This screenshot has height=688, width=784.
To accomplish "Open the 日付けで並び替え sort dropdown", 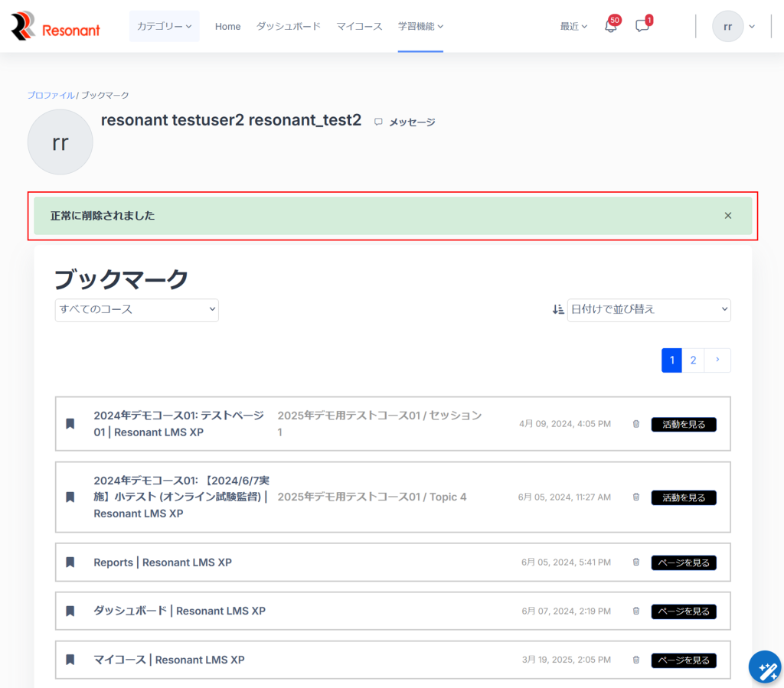I will click(x=648, y=310).
